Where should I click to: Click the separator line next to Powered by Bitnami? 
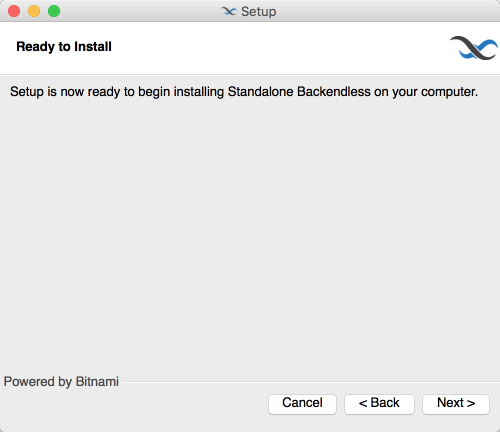[311, 382]
